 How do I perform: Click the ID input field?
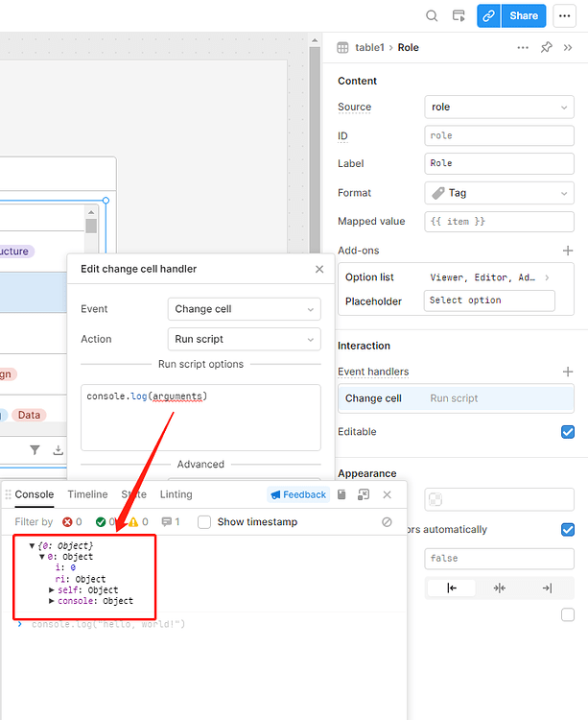499,136
